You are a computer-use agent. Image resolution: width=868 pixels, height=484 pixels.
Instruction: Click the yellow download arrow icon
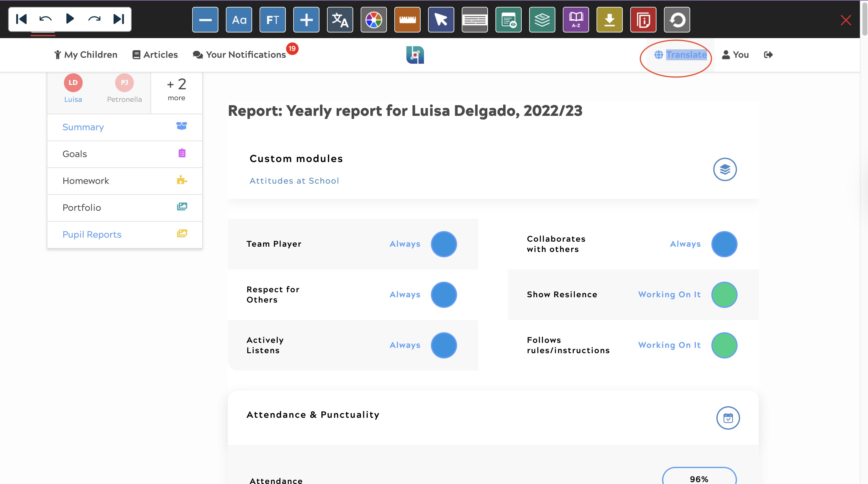click(x=609, y=20)
